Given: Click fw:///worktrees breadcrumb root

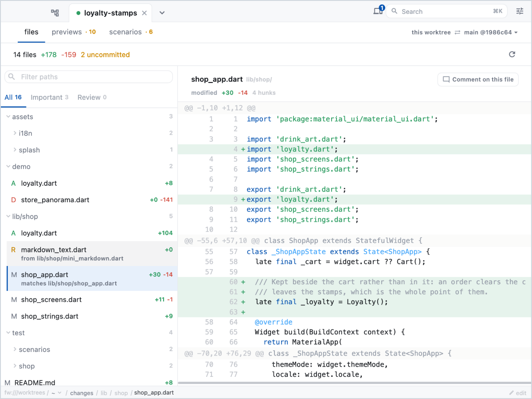Looking at the screenshot, I should 24,393.
